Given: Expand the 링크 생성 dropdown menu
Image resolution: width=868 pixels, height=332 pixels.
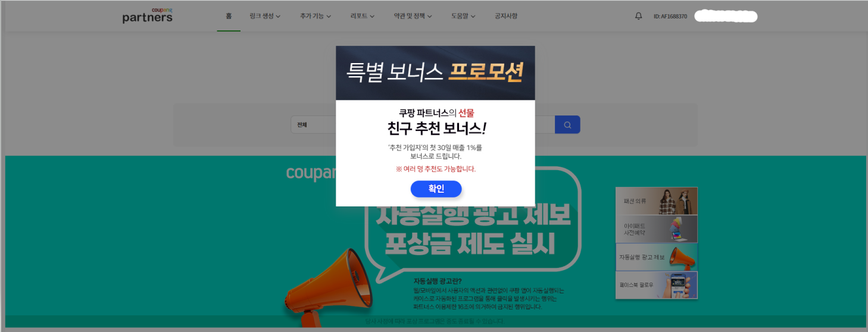Looking at the screenshot, I should click(265, 16).
